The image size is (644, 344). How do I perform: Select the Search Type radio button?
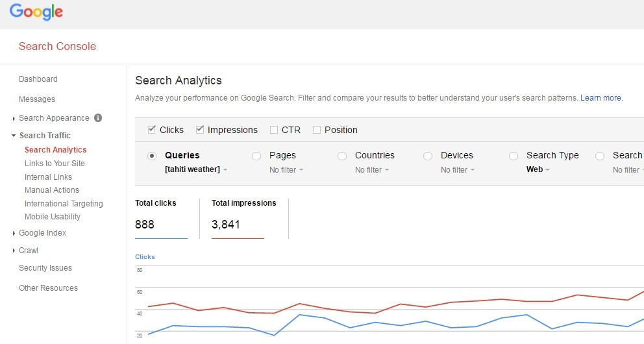[514, 156]
